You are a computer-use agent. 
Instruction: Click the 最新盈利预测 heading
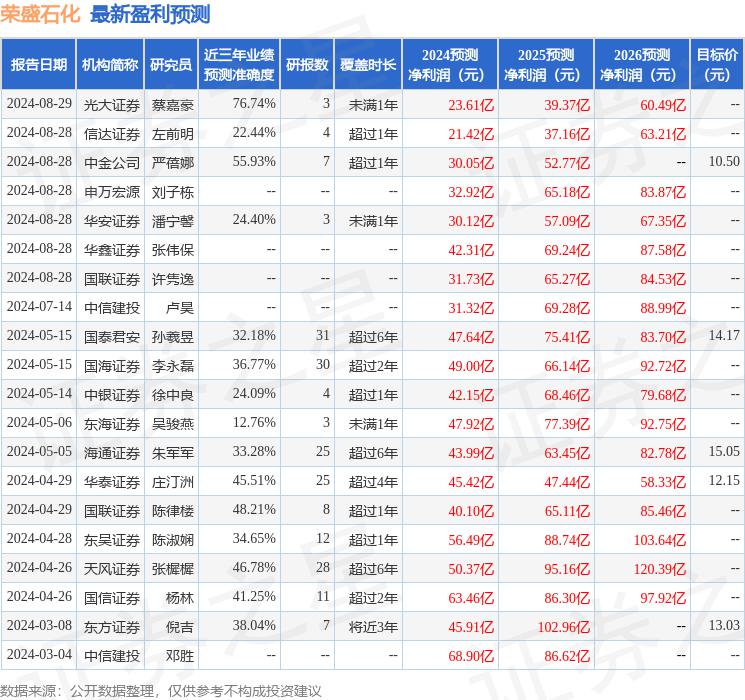[150, 14]
